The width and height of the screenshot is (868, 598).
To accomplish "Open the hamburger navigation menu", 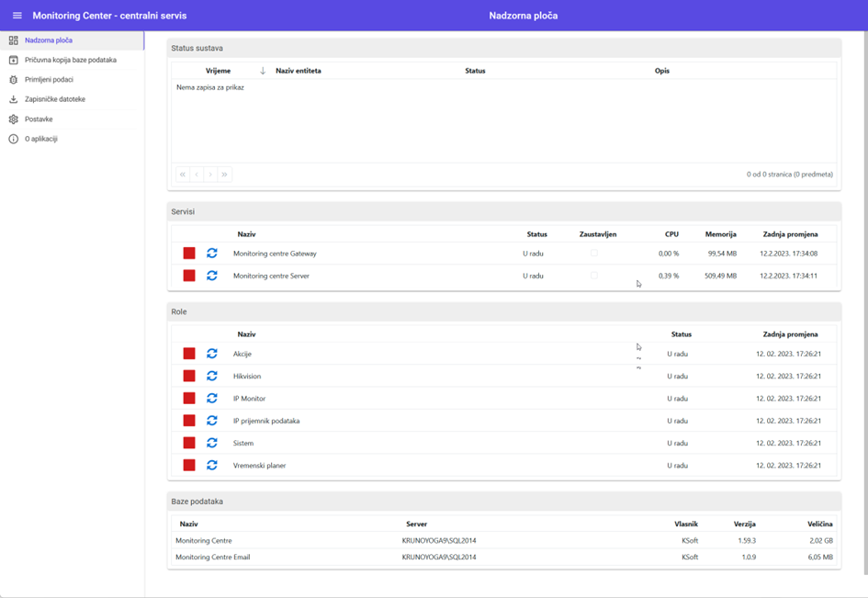I will [17, 16].
